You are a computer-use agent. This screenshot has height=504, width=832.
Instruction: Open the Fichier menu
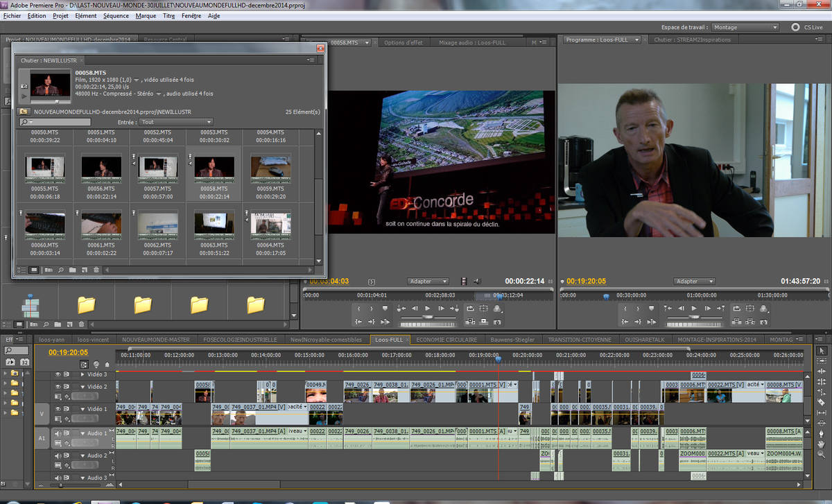click(x=12, y=15)
